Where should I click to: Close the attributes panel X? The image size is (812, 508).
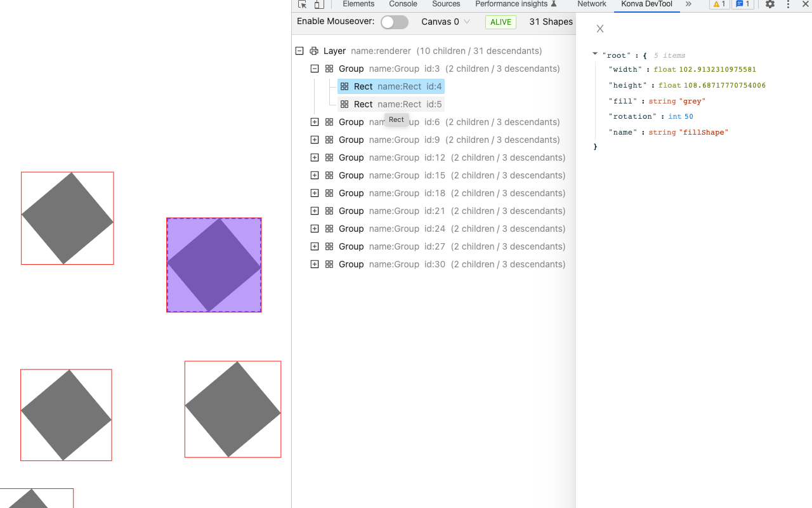600,29
